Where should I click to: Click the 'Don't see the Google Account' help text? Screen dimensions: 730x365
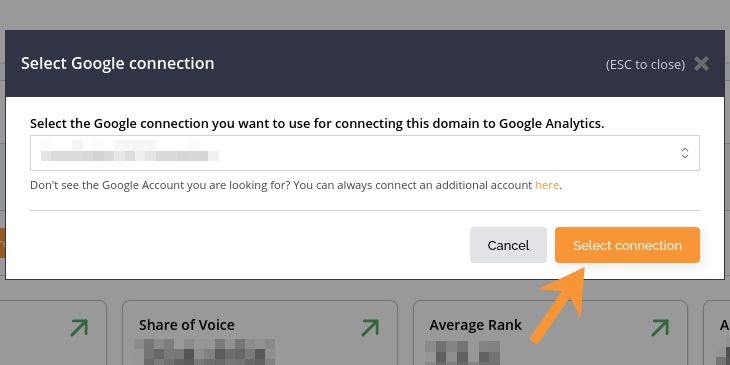point(296,185)
